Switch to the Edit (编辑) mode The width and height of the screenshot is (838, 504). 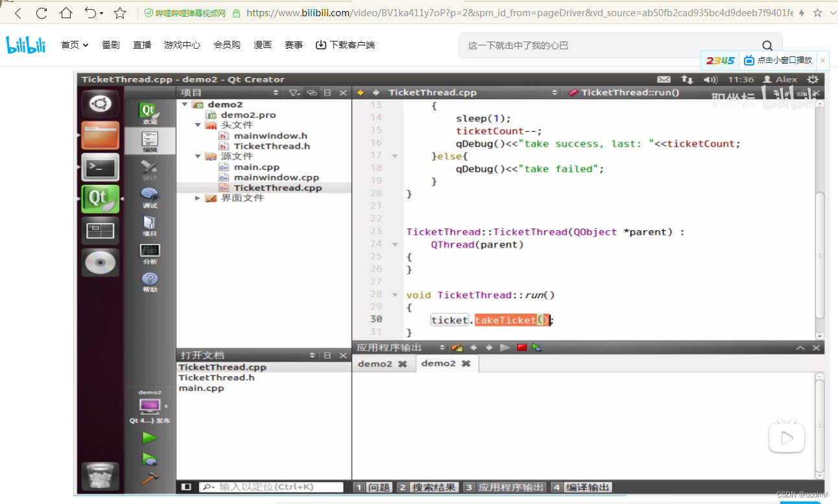150,141
